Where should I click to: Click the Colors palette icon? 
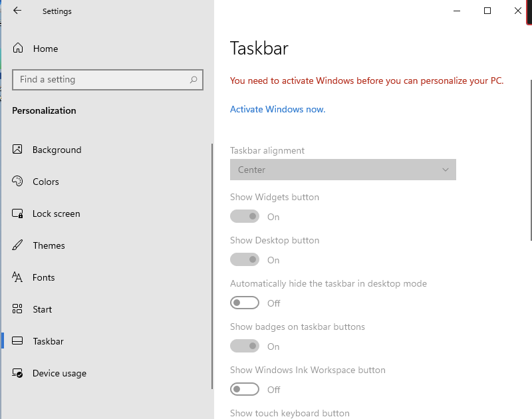(18, 182)
